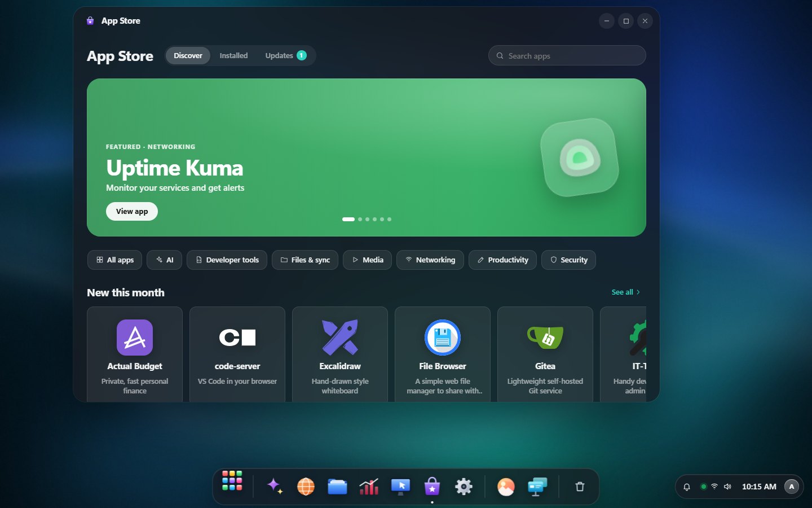
Task: Open the File Browser app icon
Action: [x=443, y=338]
